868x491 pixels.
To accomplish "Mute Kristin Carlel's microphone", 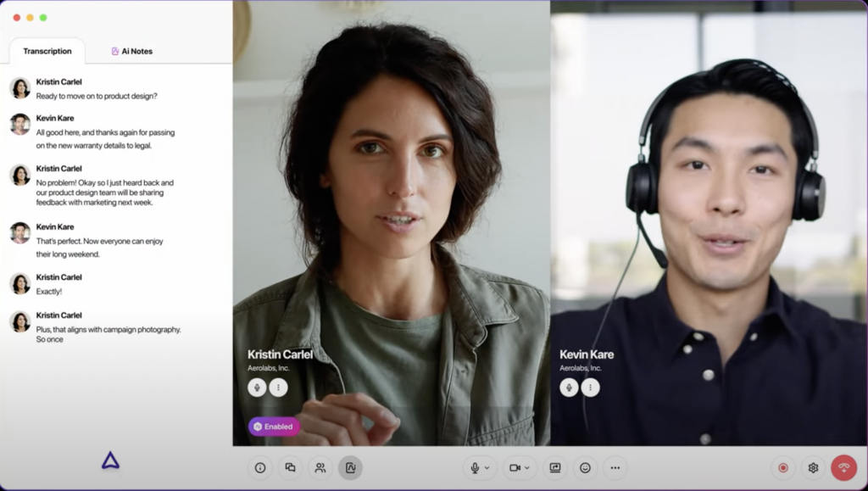I will coord(259,387).
